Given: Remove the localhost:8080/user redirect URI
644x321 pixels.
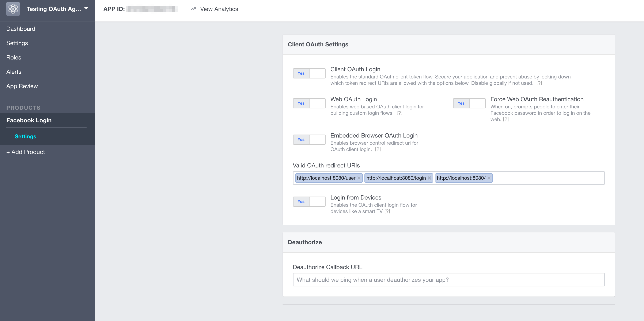Looking at the screenshot, I should tap(359, 178).
